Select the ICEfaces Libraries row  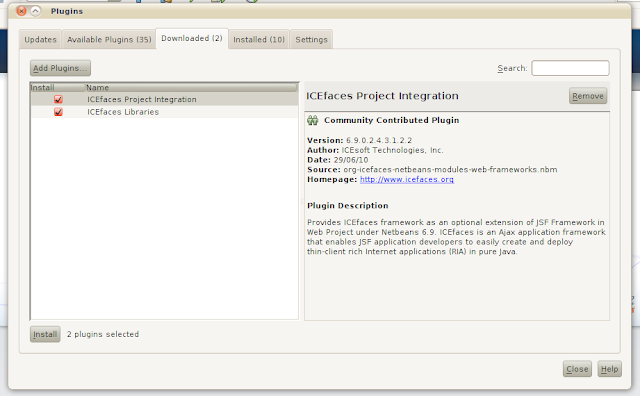click(x=164, y=112)
